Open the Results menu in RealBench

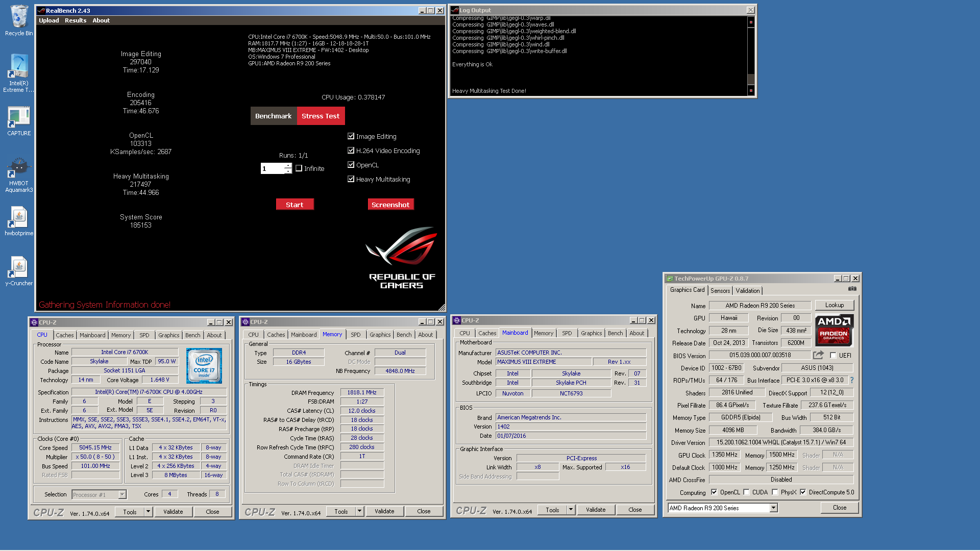tap(76, 20)
